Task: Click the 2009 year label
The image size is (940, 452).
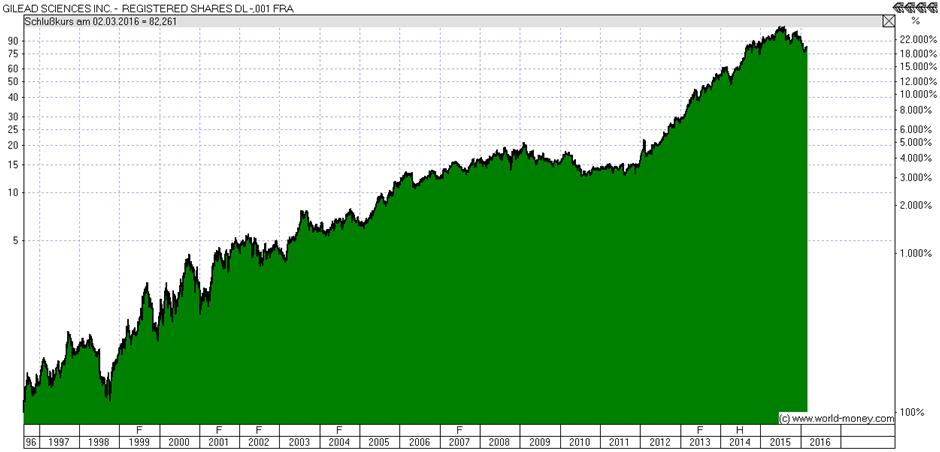Action: point(540,442)
